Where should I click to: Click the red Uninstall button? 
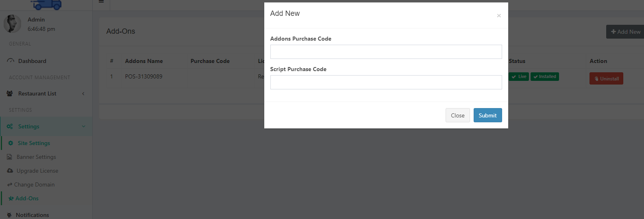(606, 78)
